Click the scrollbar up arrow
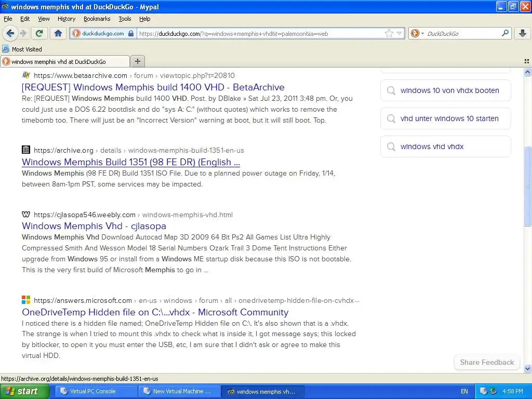The image size is (532, 399). coord(527,72)
